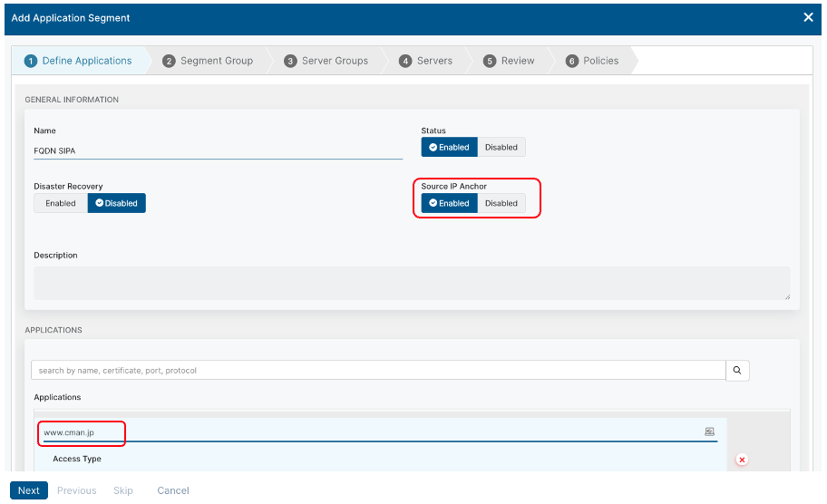The image size is (827, 504).
Task: Cancel adding the application segment
Action: 173,490
